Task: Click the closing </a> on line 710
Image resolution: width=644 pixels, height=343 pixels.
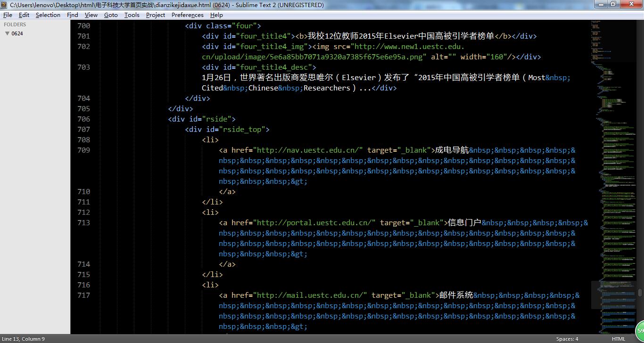Action: (227, 192)
